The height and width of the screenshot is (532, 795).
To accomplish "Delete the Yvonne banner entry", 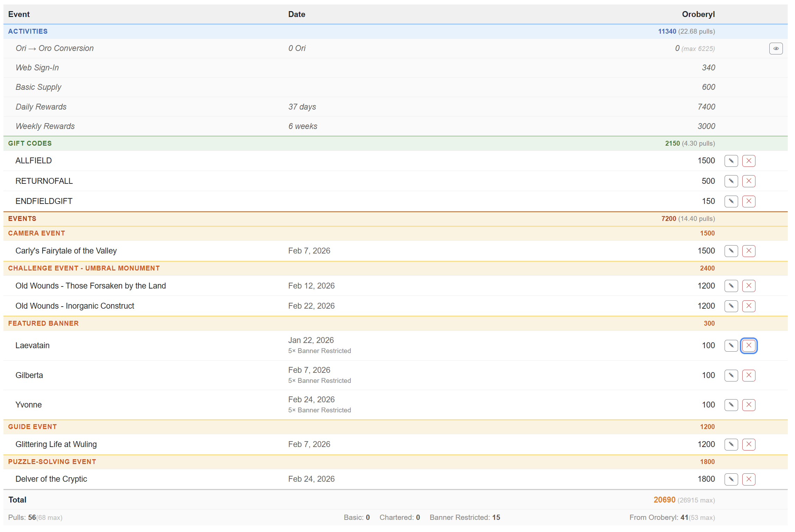I will (749, 405).
